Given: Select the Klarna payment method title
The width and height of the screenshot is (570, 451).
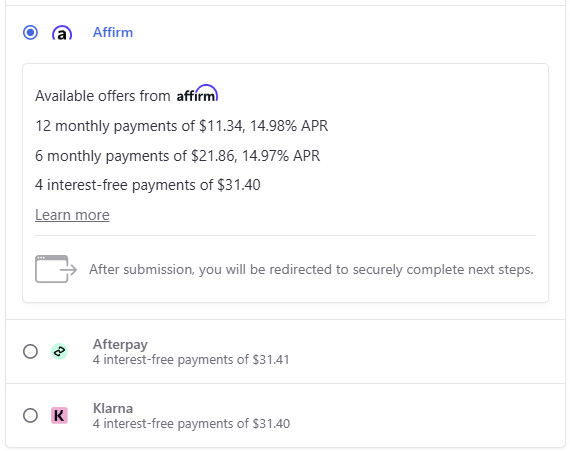Looking at the screenshot, I should pyautogui.click(x=113, y=408).
